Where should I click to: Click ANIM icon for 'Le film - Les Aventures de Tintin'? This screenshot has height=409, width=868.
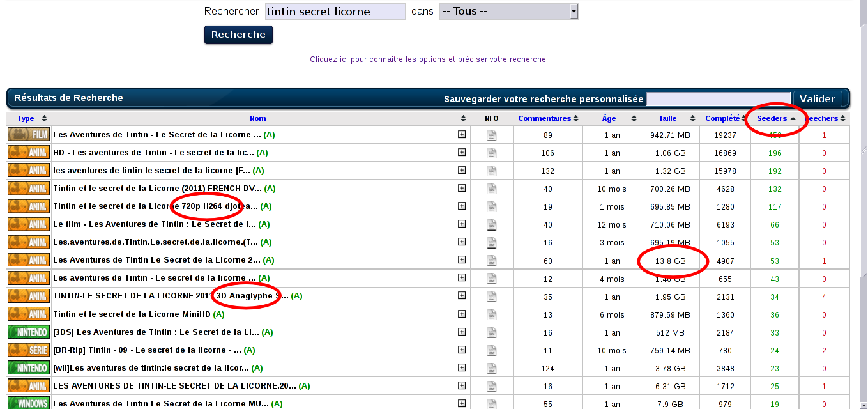29,224
